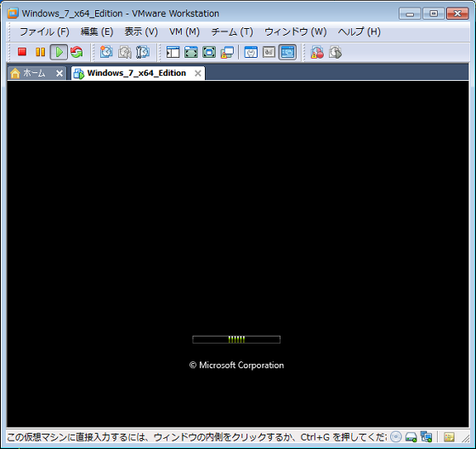This screenshot has width=476, height=449.
Task: Maximize the VMware Workstation window
Action: click(x=433, y=14)
